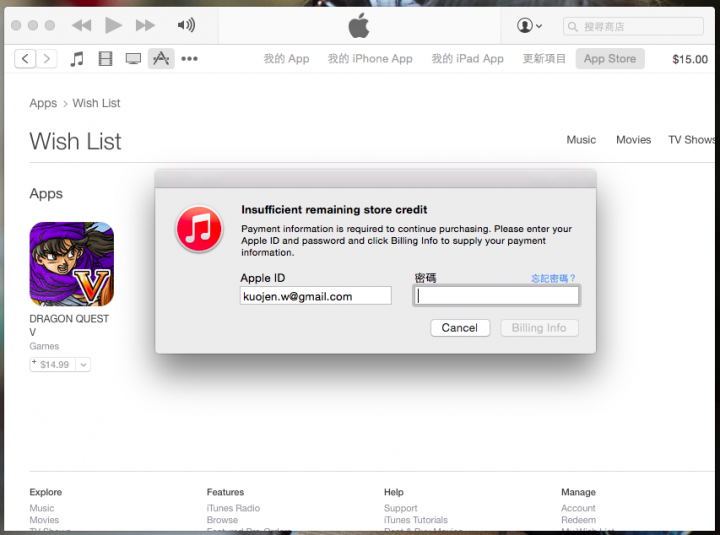This screenshot has height=535, width=720.
Task: Cancel the store credit dialog
Action: 460,328
